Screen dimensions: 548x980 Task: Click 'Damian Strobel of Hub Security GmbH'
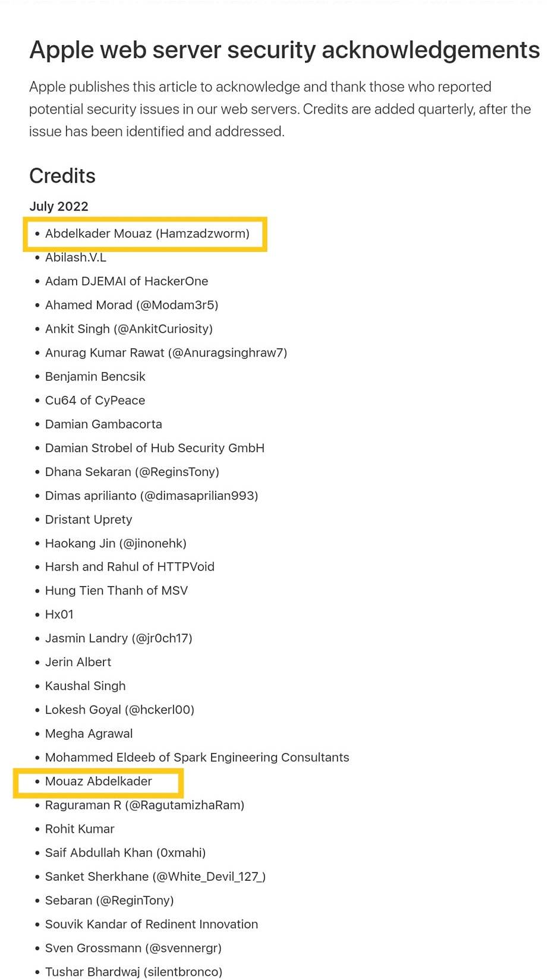point(155,448)
